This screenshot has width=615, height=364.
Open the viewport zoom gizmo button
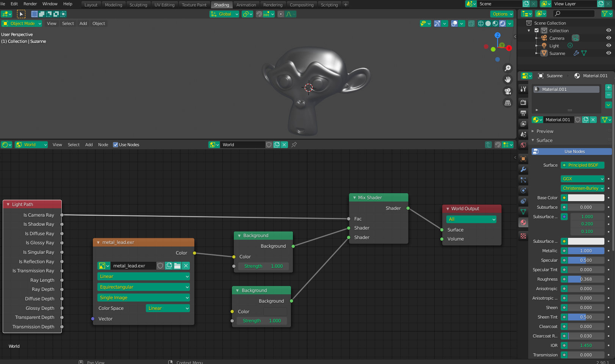508,68
